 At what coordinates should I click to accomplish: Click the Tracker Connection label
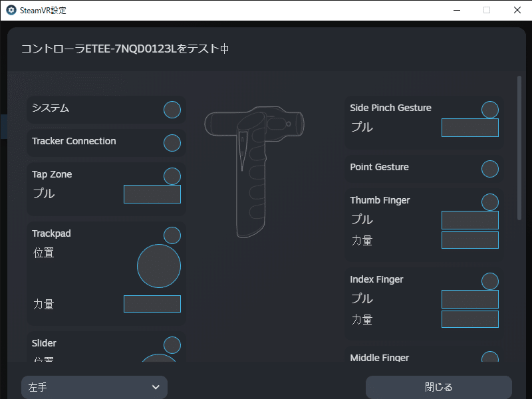pyautogui.click(x=74, y=141)
